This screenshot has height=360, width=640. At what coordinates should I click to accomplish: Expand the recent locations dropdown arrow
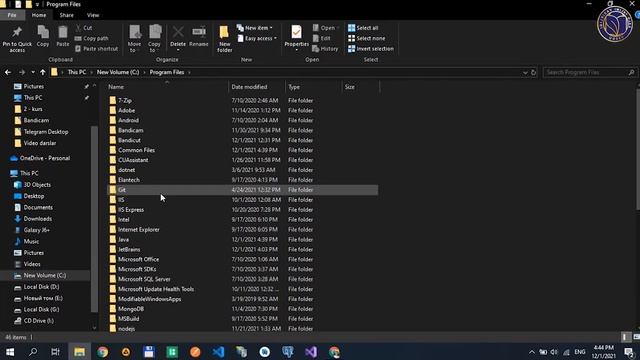click(x=33, y=72)
